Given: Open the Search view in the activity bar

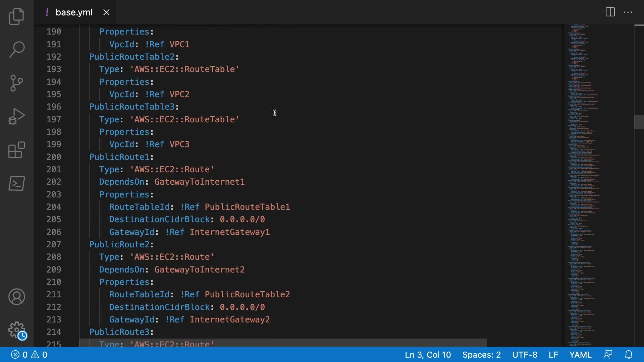Looking at the screenshot, I should click(x=16, y=50).
